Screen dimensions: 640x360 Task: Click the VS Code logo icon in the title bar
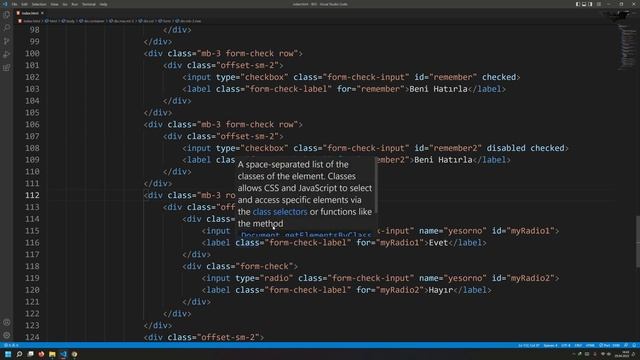[5, 4]
